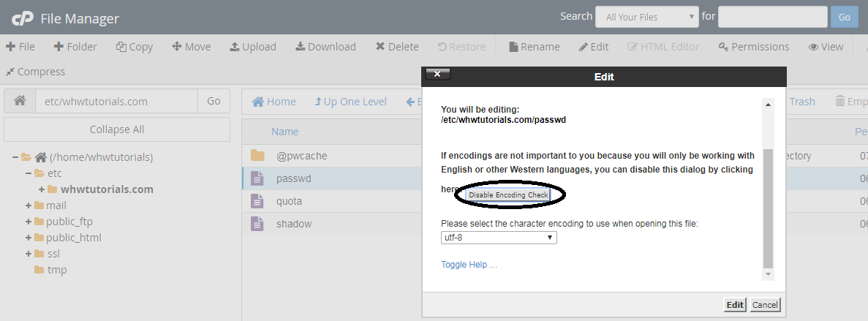868x321 pixels.
Task: Create a new Folder from toolbar
Action: (x=75, y=47)
